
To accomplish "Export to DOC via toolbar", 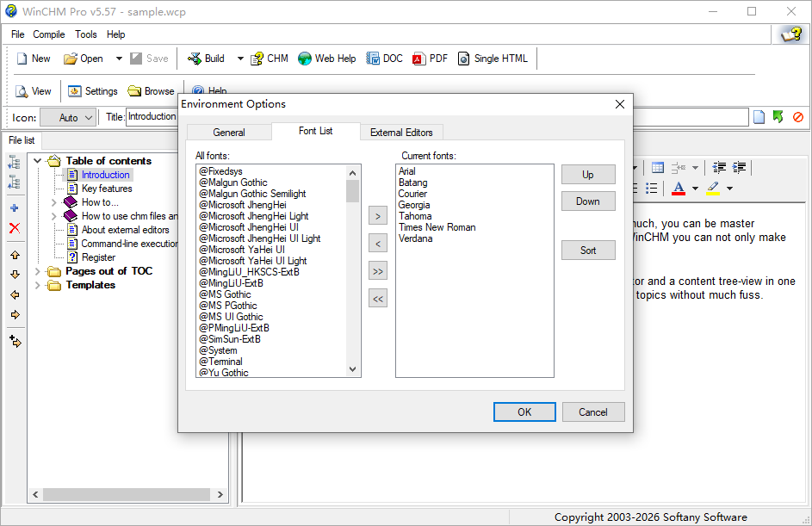I will point(384,59).
